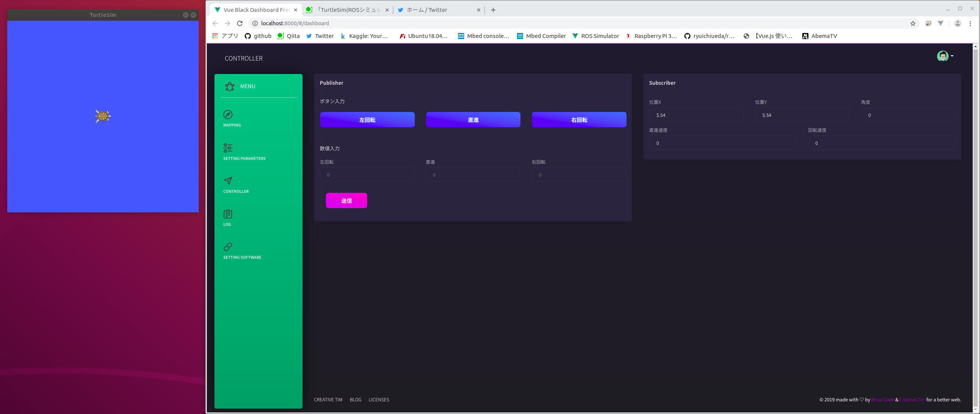The height and width of the screenshot is (414, 980).
Task: Click the アプリ bookmarks menu
Action: tap(225, 36)
